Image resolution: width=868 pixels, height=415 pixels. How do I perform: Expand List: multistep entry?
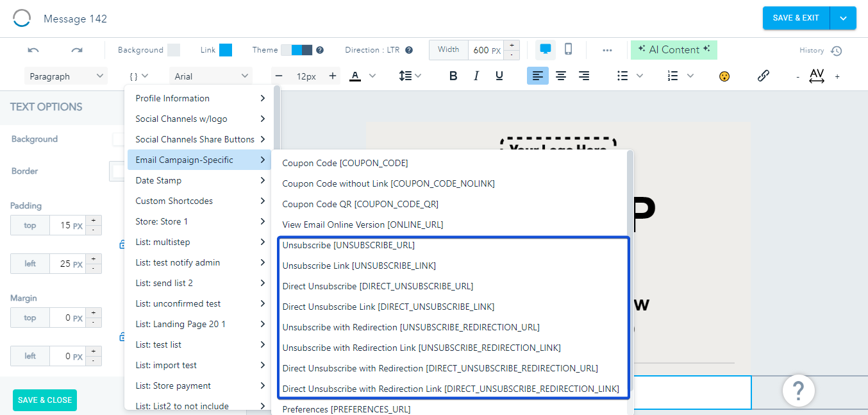pyautogui.click(x=199, y=242)
